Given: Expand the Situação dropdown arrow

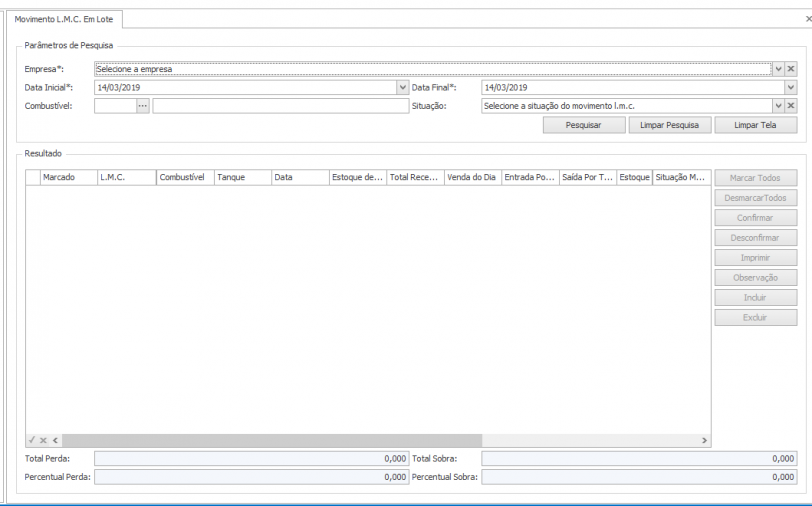Looking at the screenshot, I should [x=778, y=106].
